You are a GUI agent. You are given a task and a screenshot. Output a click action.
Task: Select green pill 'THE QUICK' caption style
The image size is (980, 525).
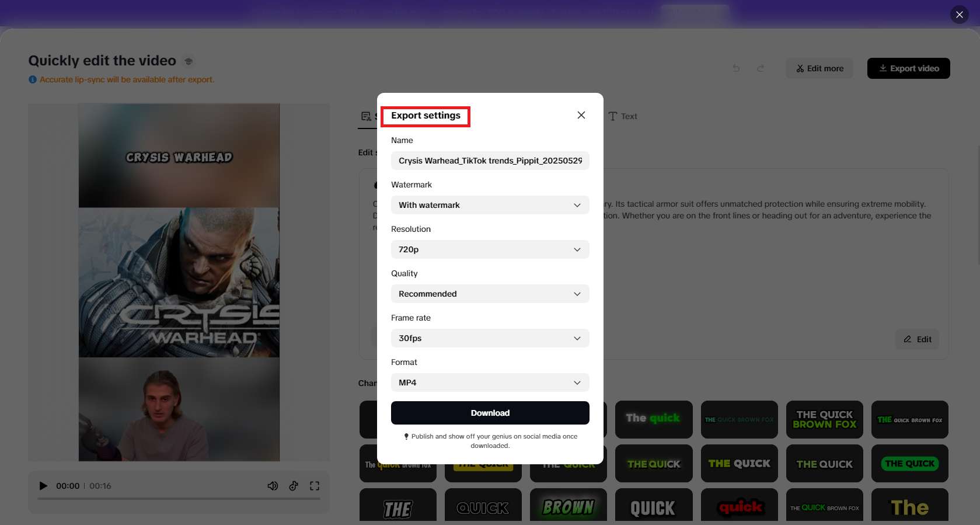[909, 464]
